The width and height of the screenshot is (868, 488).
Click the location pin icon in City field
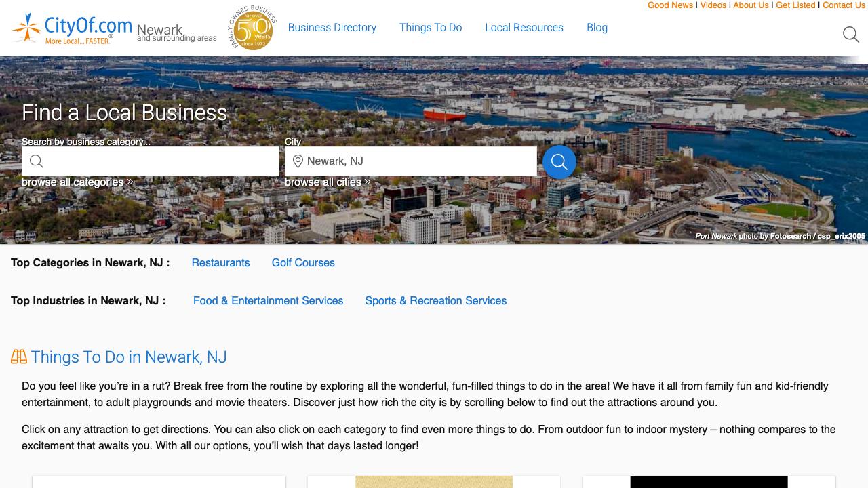tap(298, 161)
